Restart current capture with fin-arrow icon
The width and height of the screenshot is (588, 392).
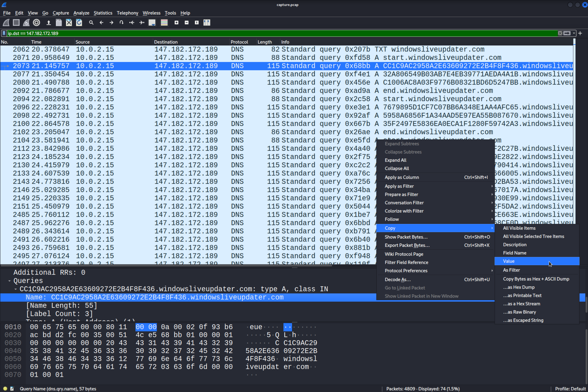[26, 23]
